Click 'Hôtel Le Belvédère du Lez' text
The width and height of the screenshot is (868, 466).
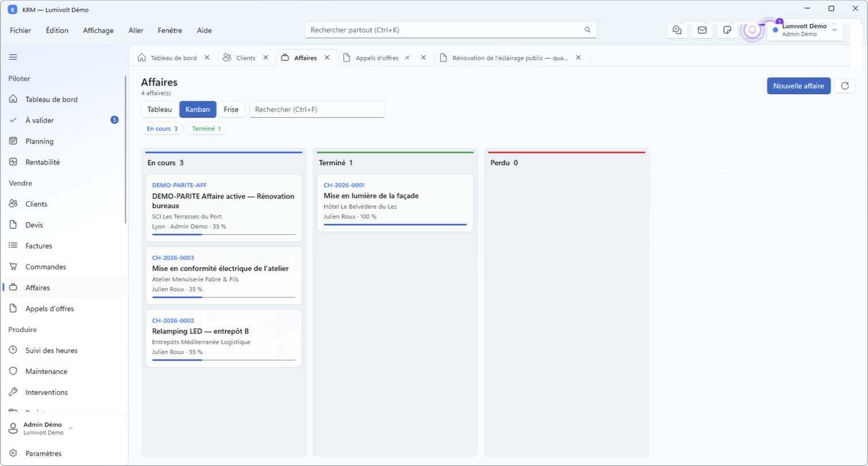(360, 207)
